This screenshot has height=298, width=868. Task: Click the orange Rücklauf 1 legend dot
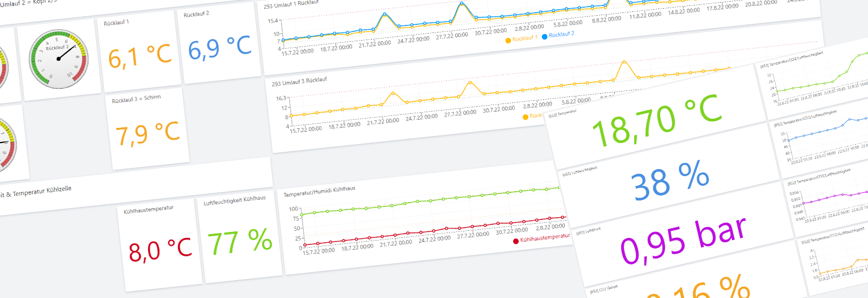pyautogui.click(x=508, y=40)
